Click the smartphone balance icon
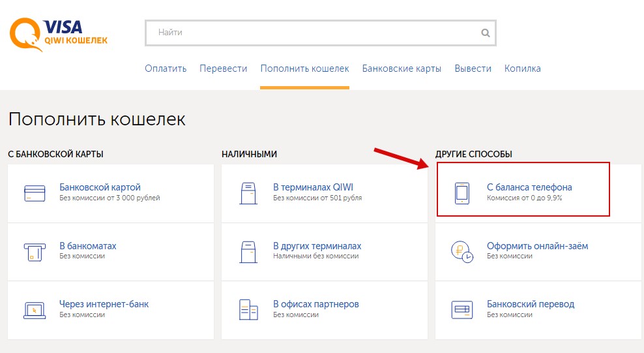Screen dimensions: 644x353 pyautogui.click(x=461, y=192)
